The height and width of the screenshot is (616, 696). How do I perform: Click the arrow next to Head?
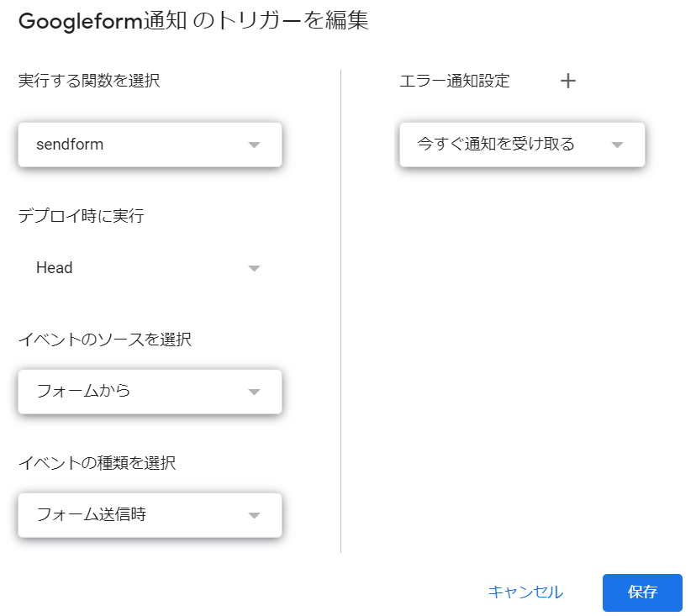pyautogui.click(x=255, y=269)
